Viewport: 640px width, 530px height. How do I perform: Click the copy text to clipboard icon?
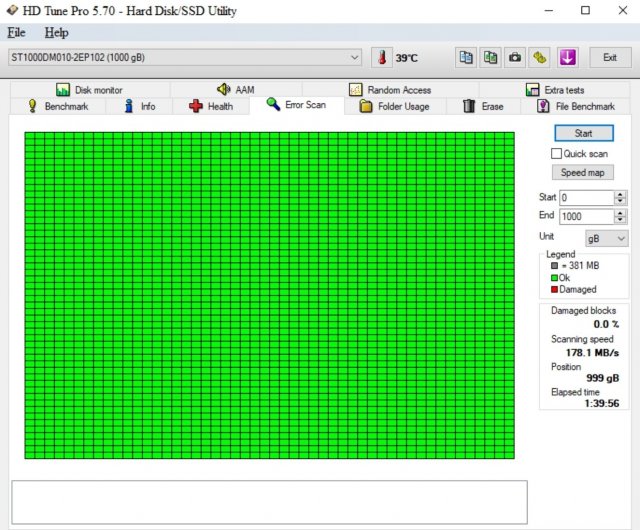[x=466, y=57]
